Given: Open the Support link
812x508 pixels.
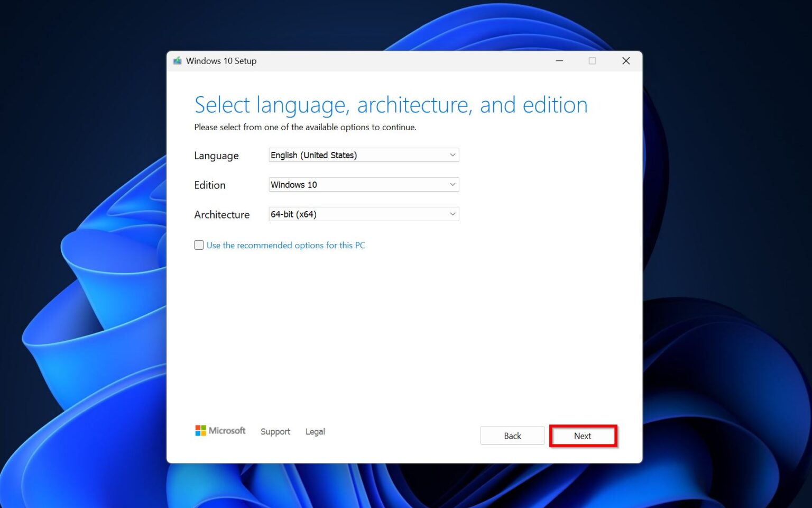Looking at the screenshot, I should click(x=275, y=431).
